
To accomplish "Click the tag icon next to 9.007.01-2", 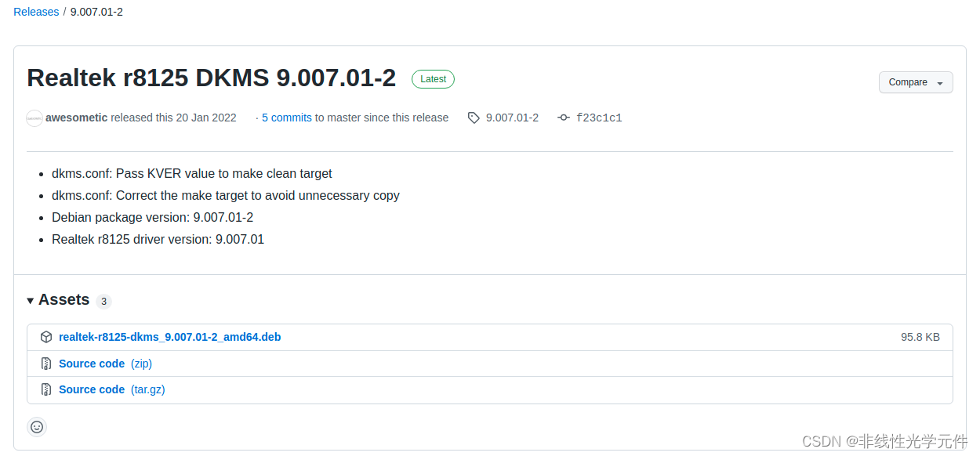I will [x=474, y=118].
